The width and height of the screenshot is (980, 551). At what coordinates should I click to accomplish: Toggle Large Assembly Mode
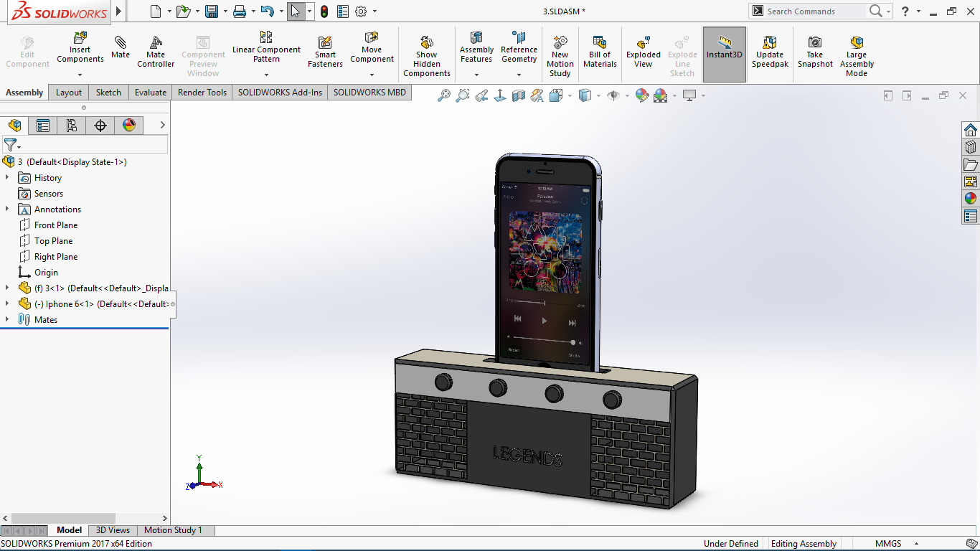click(x=857, y=56)
